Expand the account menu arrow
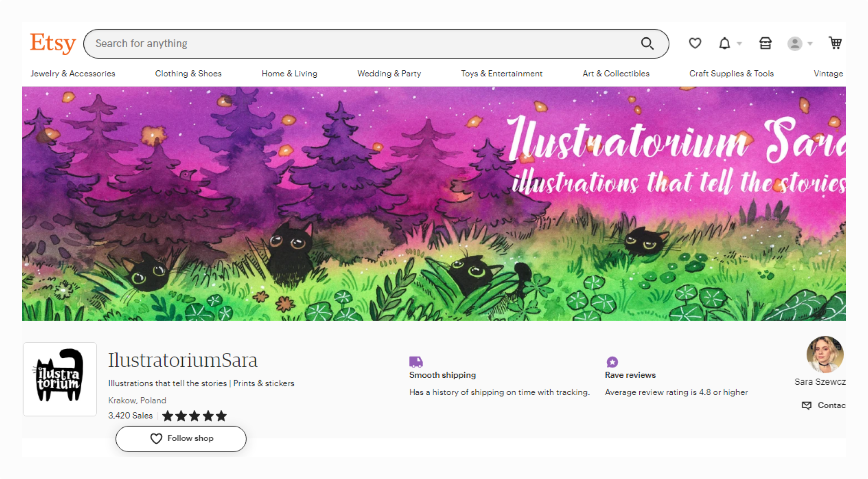868x479 pixels. 810,43
